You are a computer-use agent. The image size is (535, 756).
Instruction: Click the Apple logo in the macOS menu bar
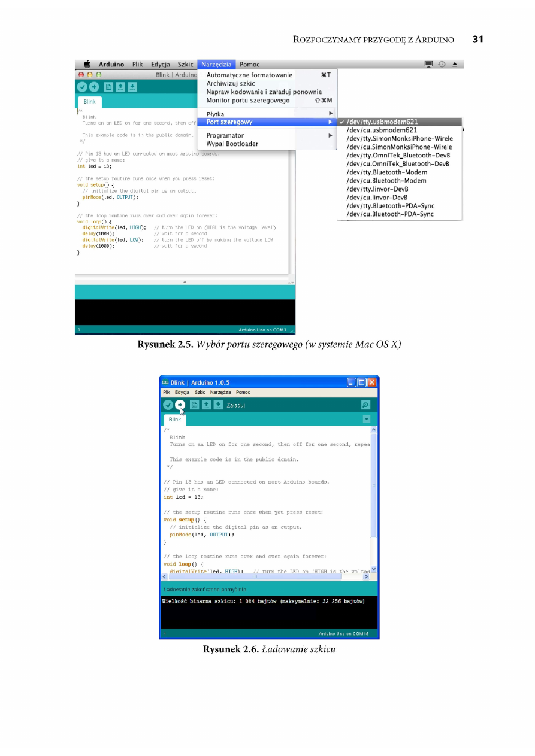tap(86, 65)
